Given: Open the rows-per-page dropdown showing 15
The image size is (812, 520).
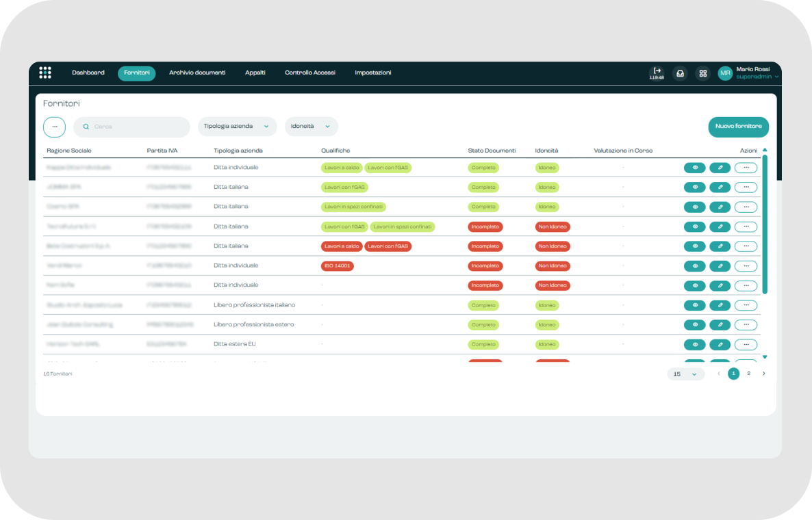Looking at the screenshot, I should [x=685, y=374].
